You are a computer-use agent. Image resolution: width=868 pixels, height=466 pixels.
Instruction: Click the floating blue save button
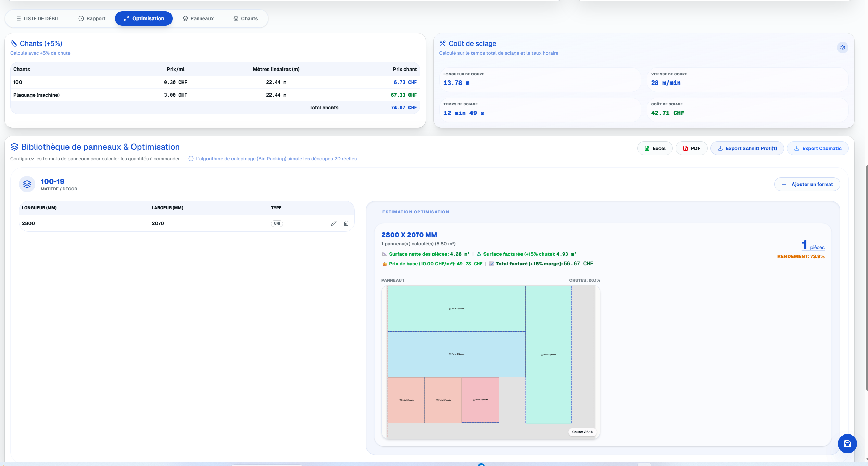coord(847,444)
